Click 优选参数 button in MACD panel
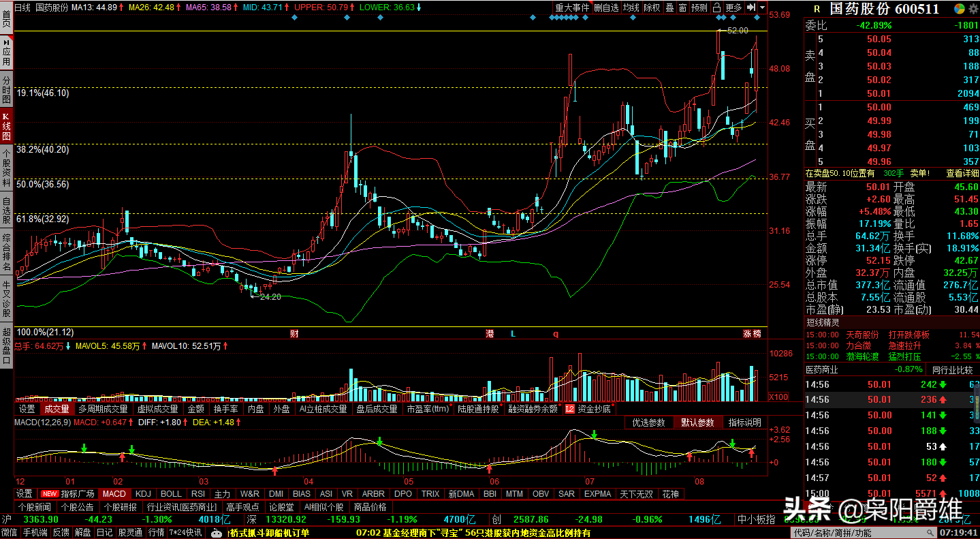This screenshot has height=539, width=980. pos(648,422)
